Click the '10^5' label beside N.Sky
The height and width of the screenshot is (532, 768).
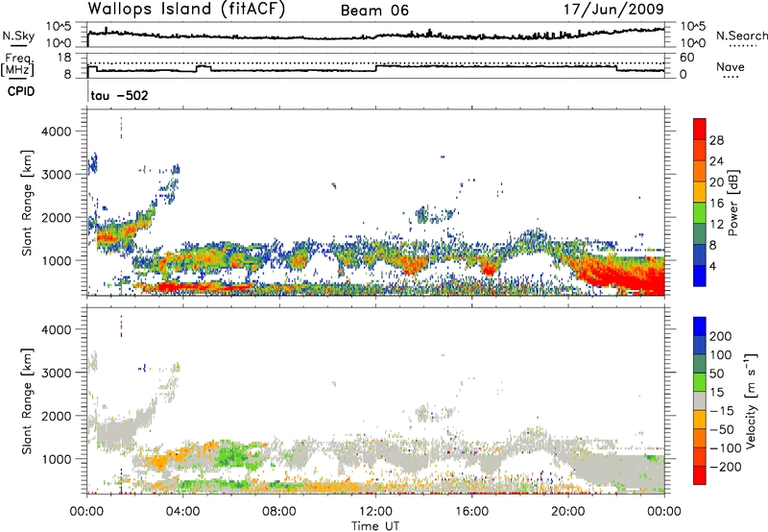coord(59,27)
